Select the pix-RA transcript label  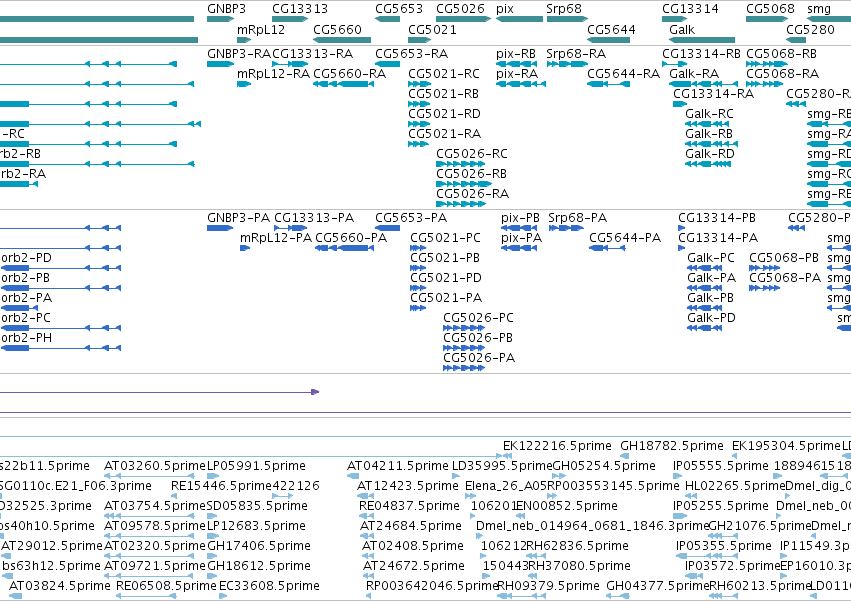(x=517, y=74)
